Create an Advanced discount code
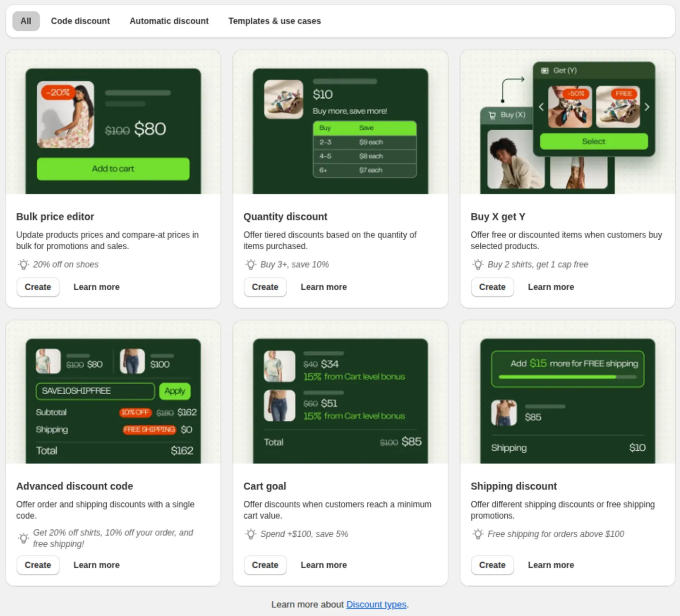This screenshot has width=680, height=616. 38,565
